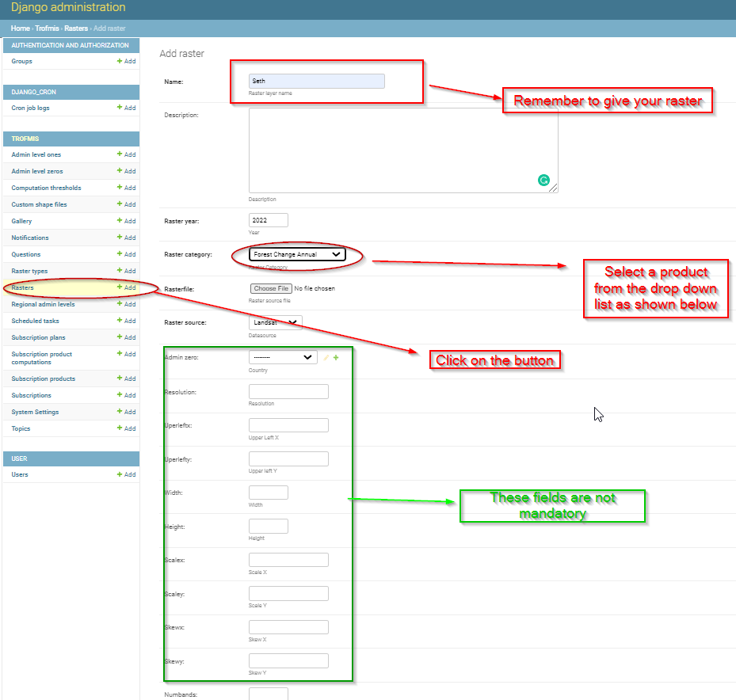The image size is (736, 700).
Task: Add a new Raster type
Action: tap(126, 271)
